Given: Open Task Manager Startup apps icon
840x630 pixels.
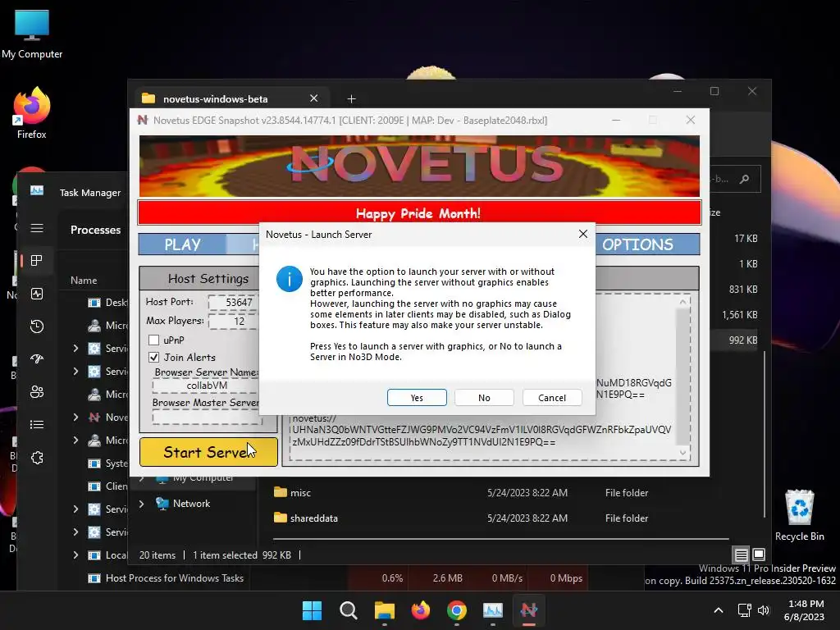Looking at the screenshot, I should pos(37,359).
